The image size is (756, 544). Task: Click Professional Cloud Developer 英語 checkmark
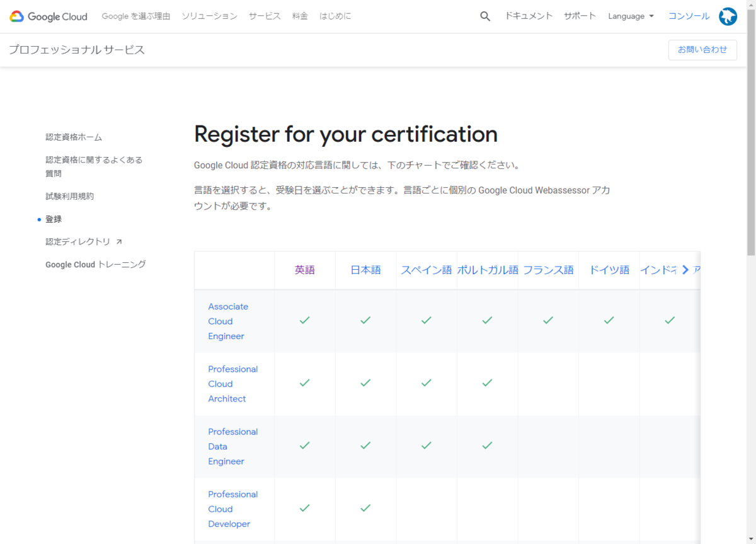pyautogui.click(x=305, y=507)
